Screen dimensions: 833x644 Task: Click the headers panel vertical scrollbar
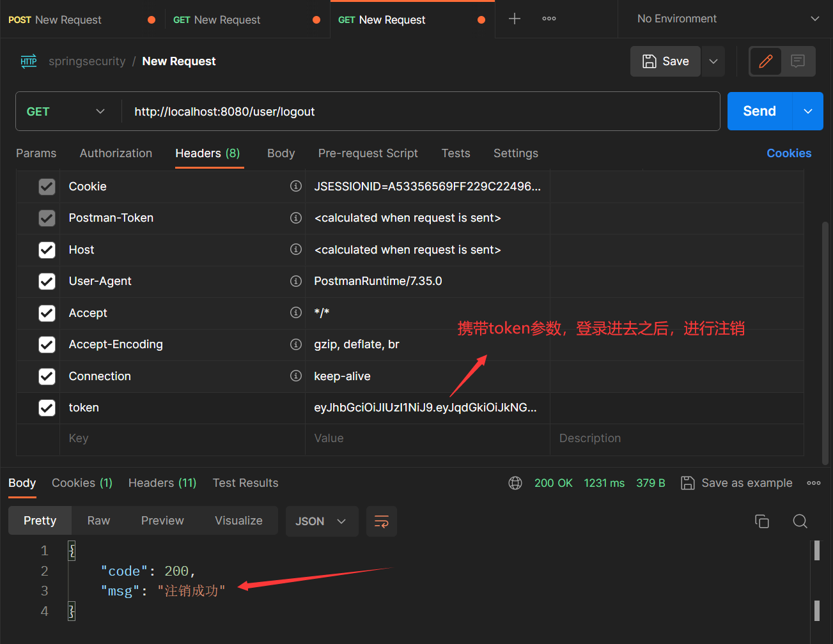[825, 342]
